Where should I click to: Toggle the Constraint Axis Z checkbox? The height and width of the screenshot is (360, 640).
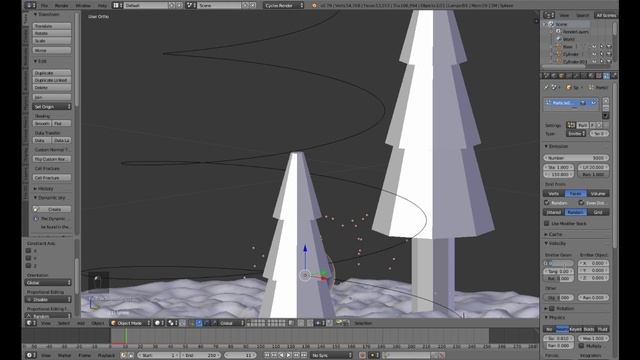28,266
